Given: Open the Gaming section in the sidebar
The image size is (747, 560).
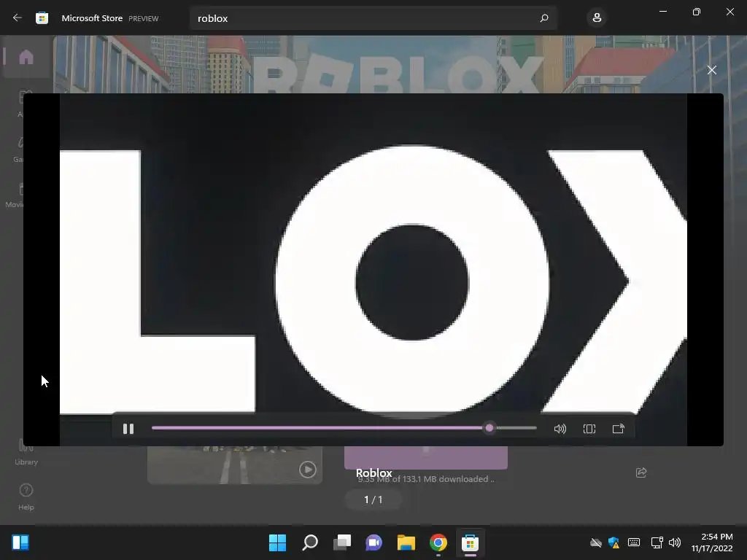Looking at the screenshot, I should (18, 149).
